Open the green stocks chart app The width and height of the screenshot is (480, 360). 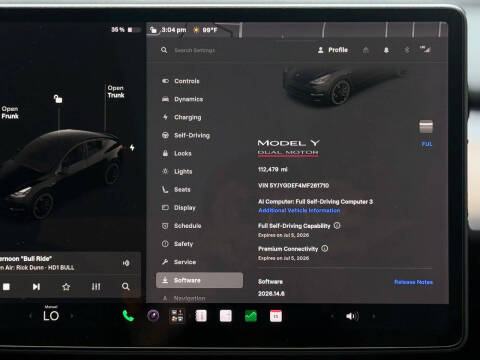251,316
